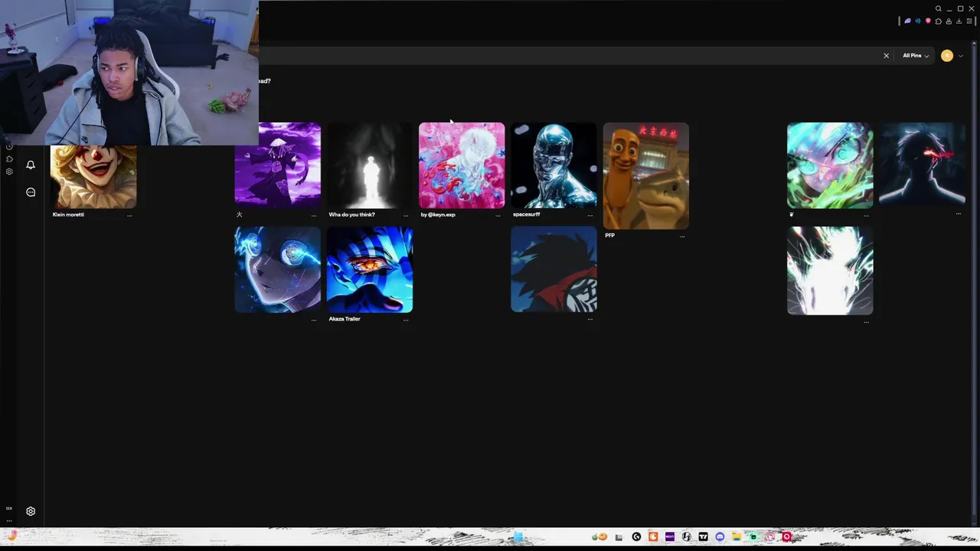Click the 'Wha do you think?' pin title
980x551 pixels.
351,214
